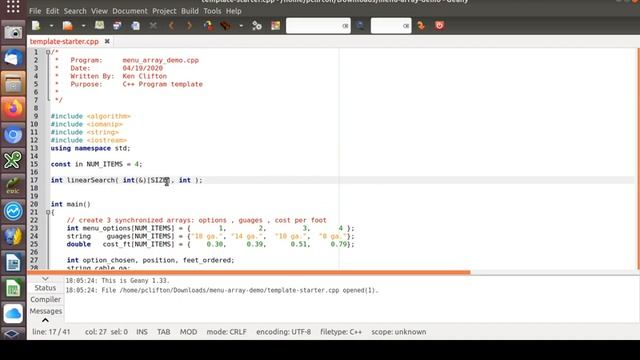Open the color chooser toolbar icon

276,26
